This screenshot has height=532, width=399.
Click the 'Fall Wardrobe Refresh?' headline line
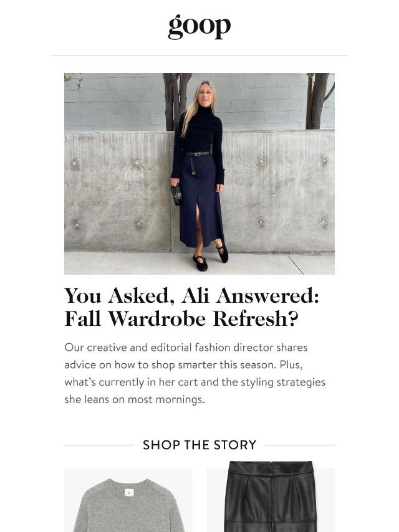pyautogui.click(x=181, y=318)
